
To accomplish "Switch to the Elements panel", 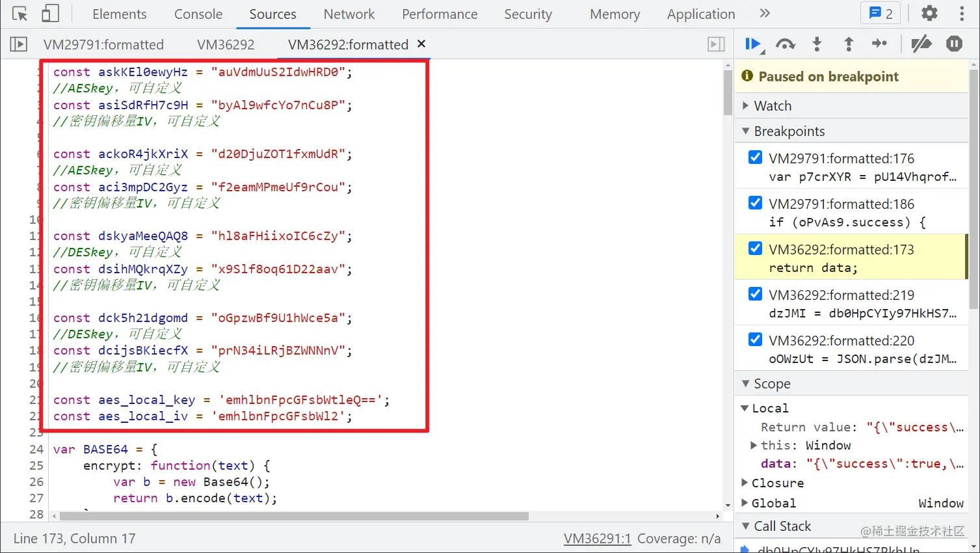I will (x=120, y=14).
